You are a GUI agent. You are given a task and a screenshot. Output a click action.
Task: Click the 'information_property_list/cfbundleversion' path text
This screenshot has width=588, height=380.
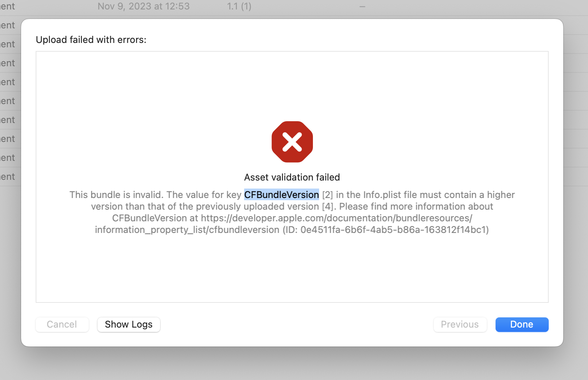(187, 230)
